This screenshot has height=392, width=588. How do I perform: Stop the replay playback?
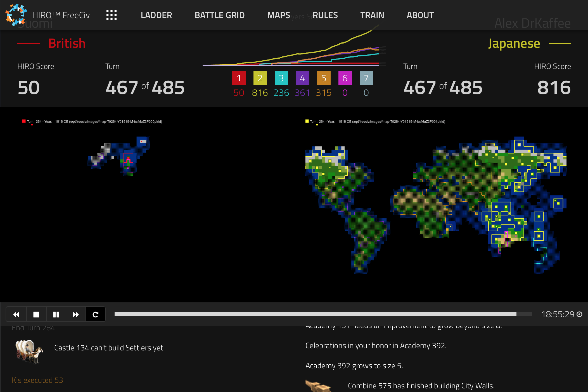(36, 314)
